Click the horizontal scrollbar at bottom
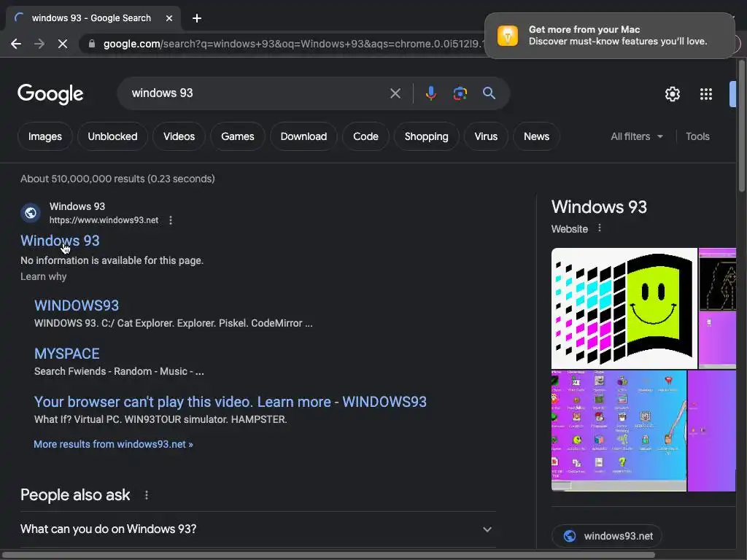This screenshot has width=747, height=560. tap(329, 555)
